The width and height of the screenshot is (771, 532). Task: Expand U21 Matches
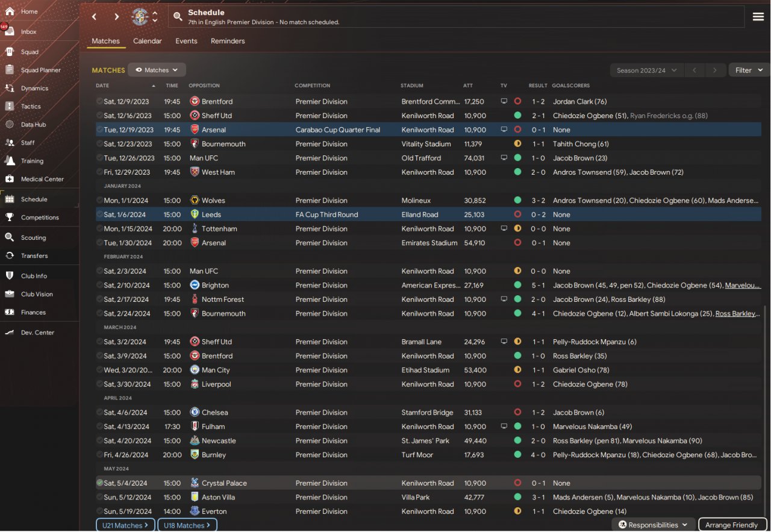coord(125,525)
